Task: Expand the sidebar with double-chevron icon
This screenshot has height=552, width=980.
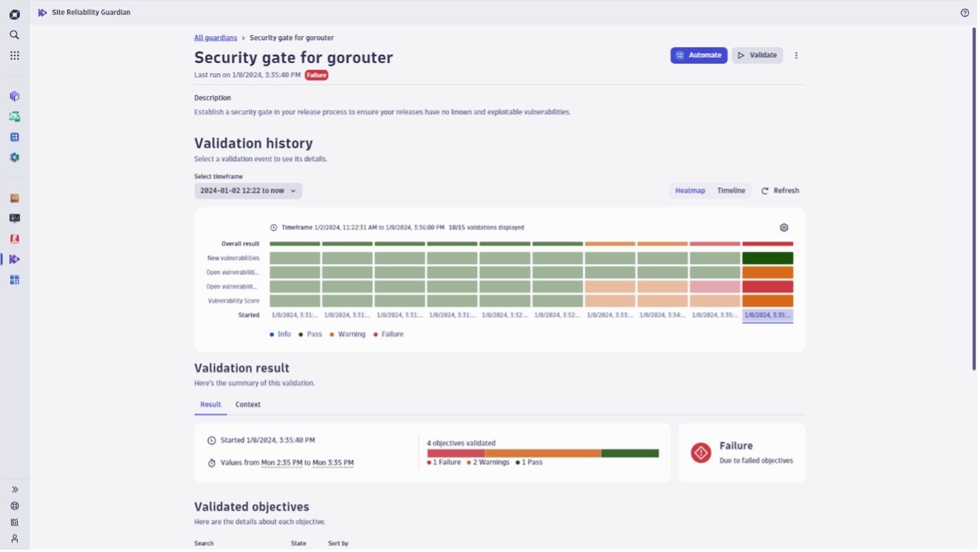Action: (x=14, y=490)
